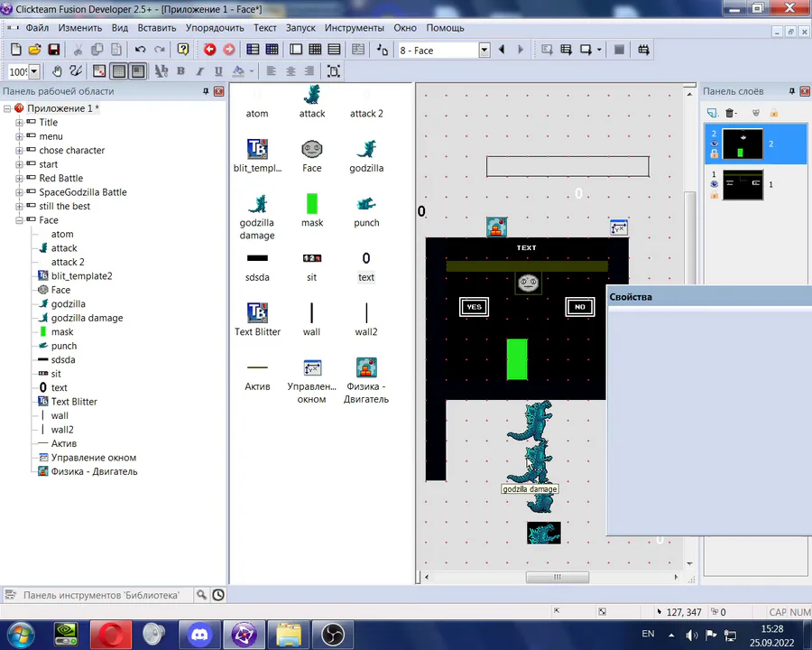Open OBS Studio from the taskbar
The width and height of the screenshot is (812, 650).
click(332, 635)
